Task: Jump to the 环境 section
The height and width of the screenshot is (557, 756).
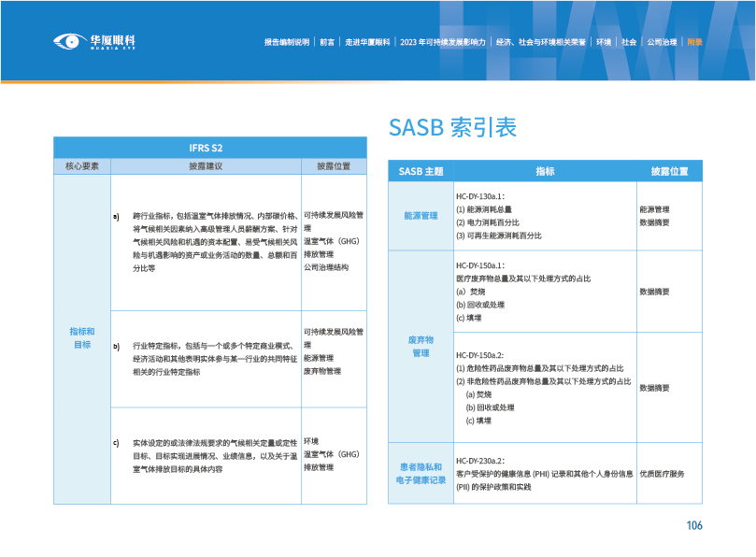Action: coord(604,42)
